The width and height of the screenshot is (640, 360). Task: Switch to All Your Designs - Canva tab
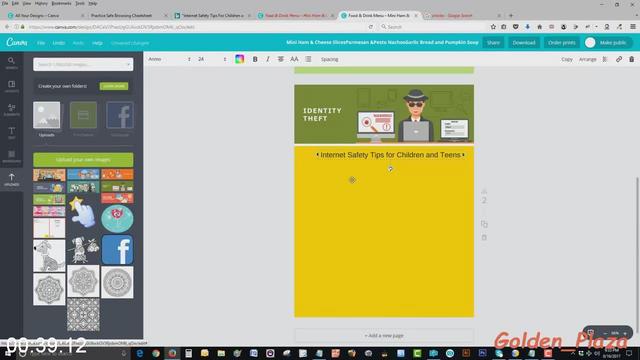coord(46,16)
